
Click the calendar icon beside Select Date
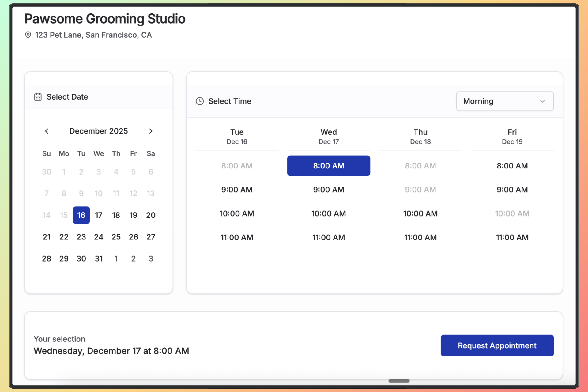point(38,97)
